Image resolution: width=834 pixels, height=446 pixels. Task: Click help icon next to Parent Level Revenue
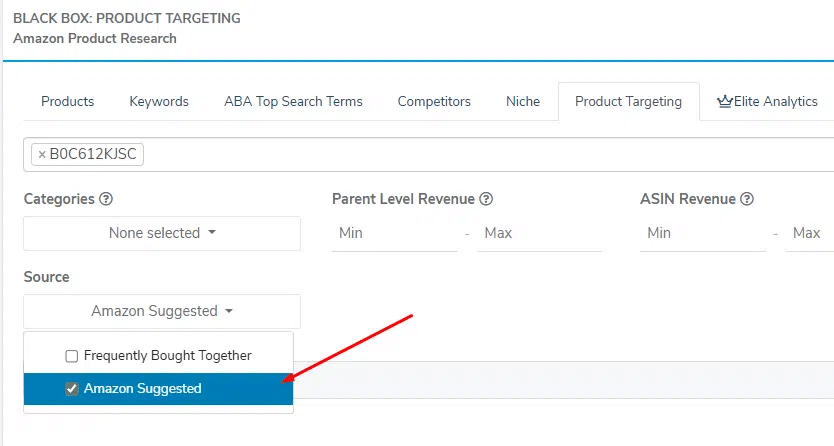[486, 199]
